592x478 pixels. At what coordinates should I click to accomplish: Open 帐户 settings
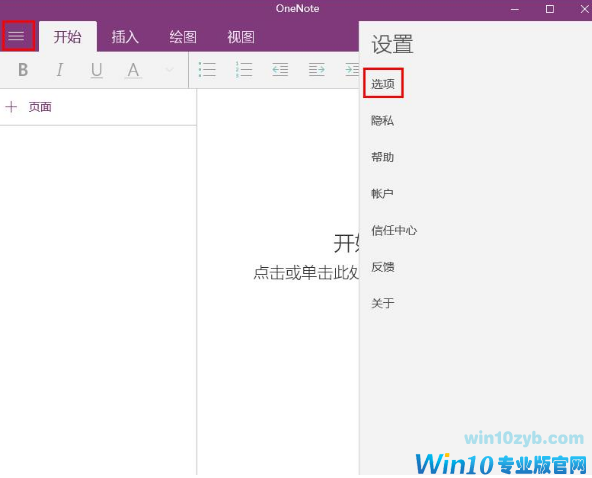[x=382, y=194]
